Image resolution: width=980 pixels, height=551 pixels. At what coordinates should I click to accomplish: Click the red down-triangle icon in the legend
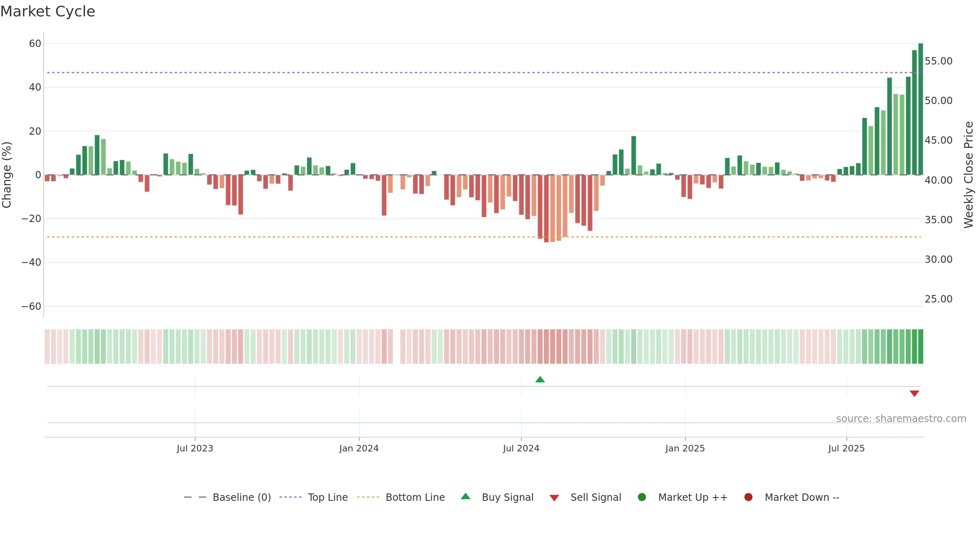(554, 498)
